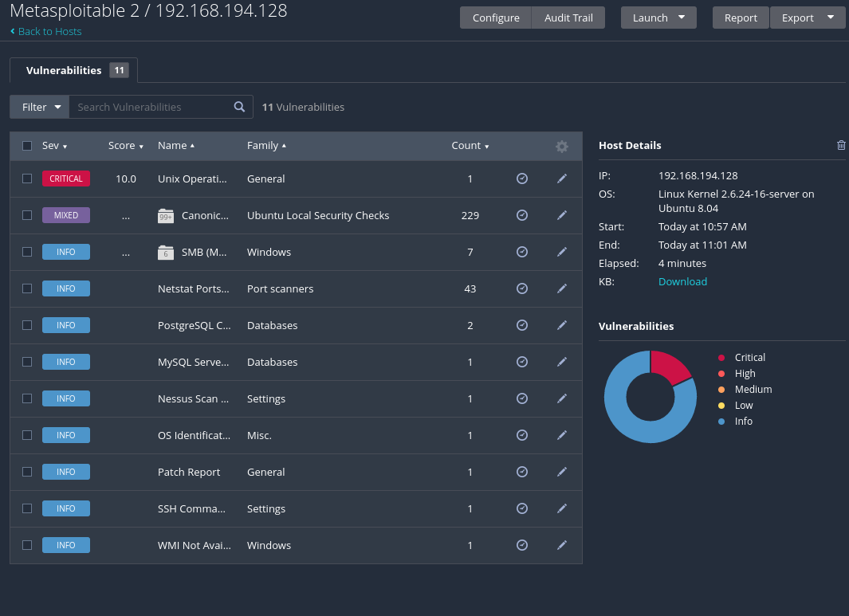
Task: Click the search magnifier icon
Action: 239,107
